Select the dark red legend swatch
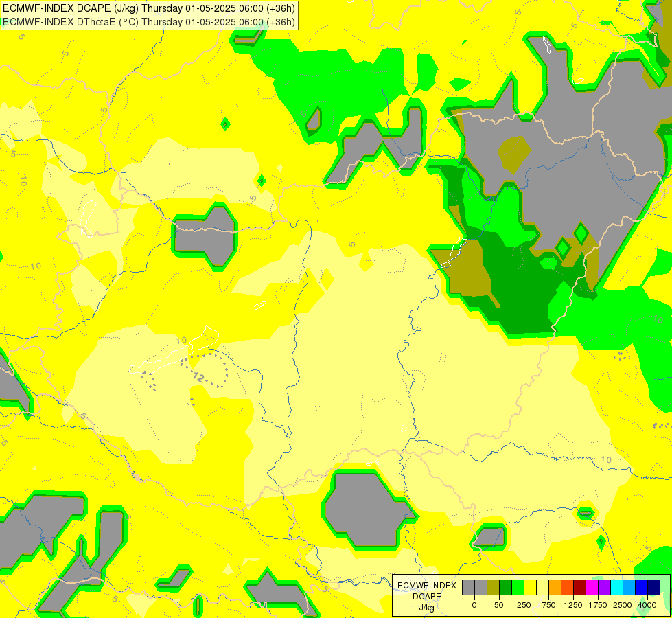 coord(579,587)
